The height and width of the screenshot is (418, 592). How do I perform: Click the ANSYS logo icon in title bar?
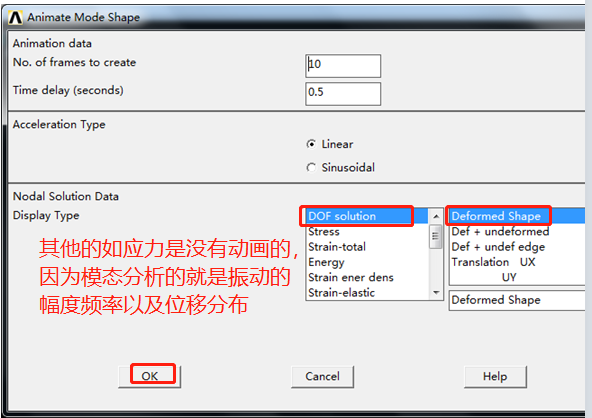click(15, 17)
